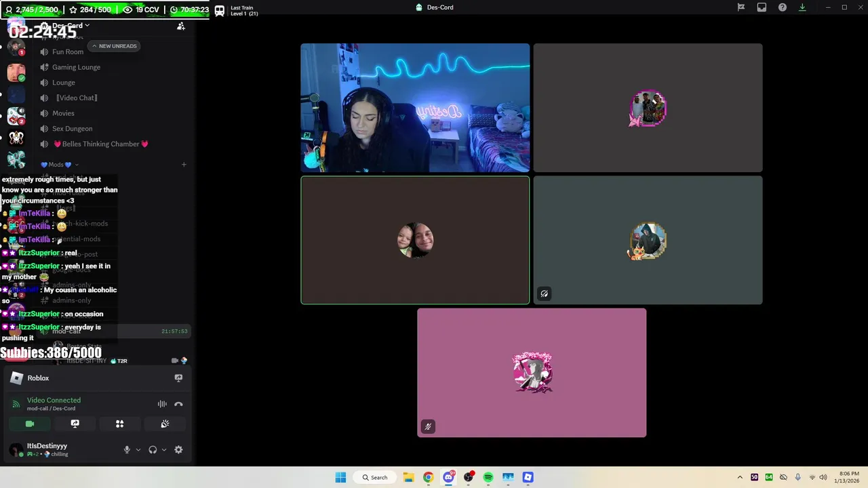Open File Explorer from taskbar
Viewport: 868px width, 488px height.
pos(408,477)
